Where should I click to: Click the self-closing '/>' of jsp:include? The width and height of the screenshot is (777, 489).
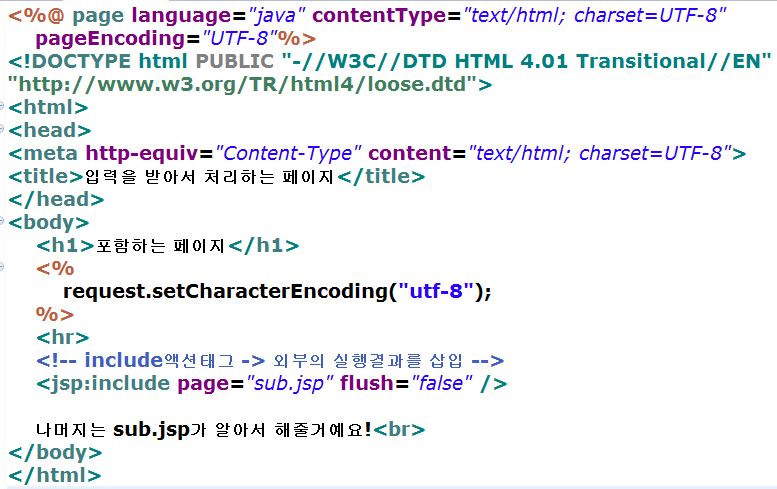pos(494,383)
